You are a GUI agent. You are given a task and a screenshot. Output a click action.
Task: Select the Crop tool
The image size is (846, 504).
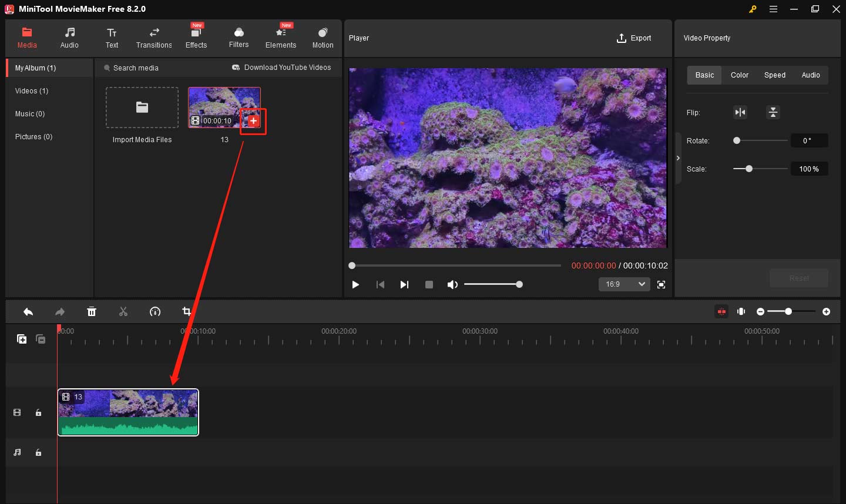187,312
